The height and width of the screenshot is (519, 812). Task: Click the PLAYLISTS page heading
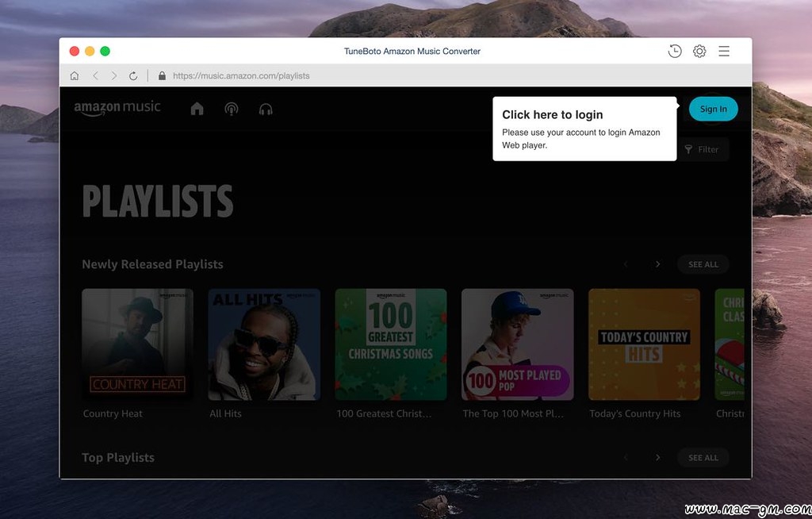tap(158, 201)
